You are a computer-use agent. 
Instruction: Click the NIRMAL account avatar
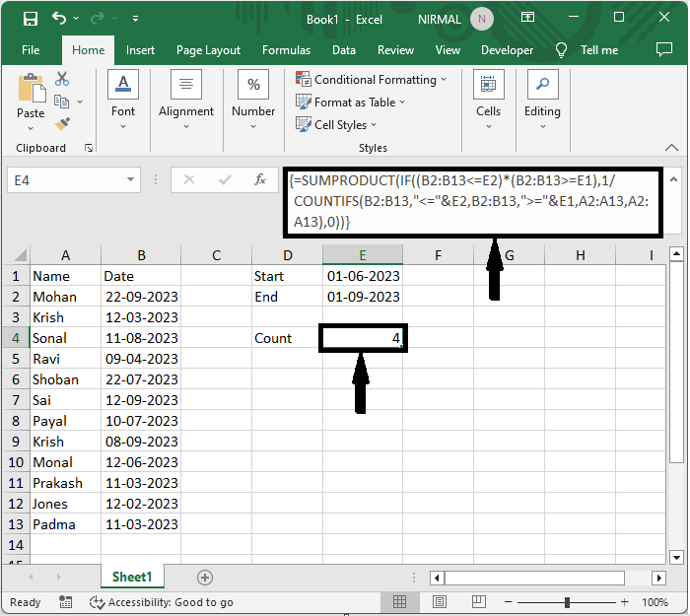(x=481, y=19)
